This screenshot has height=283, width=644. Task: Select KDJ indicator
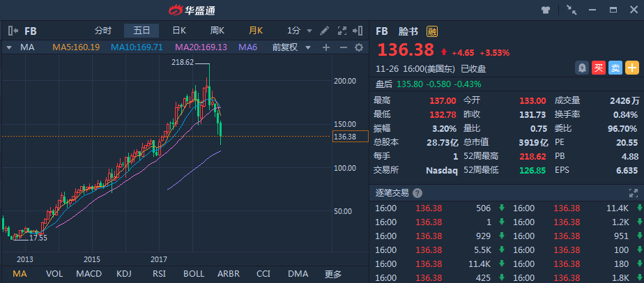(125, 274)
